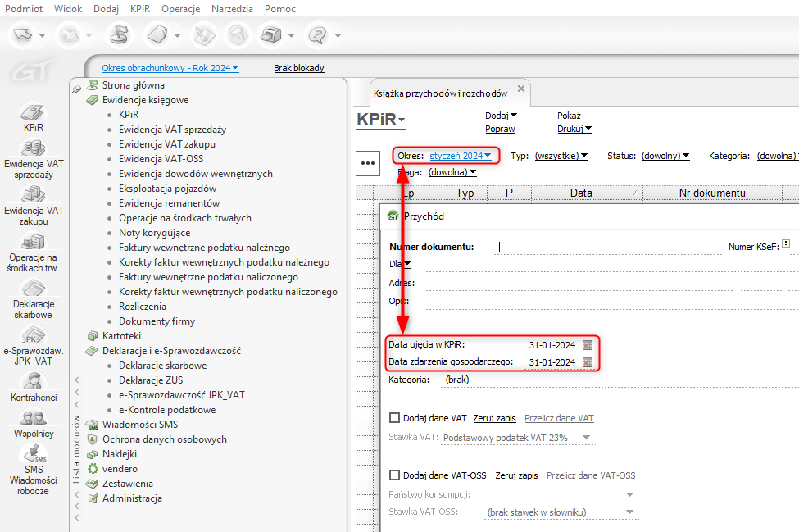The width and height of the screenshot is (799, 532).
Task: Click the pin icon above module list
Action: coord(76,89)
